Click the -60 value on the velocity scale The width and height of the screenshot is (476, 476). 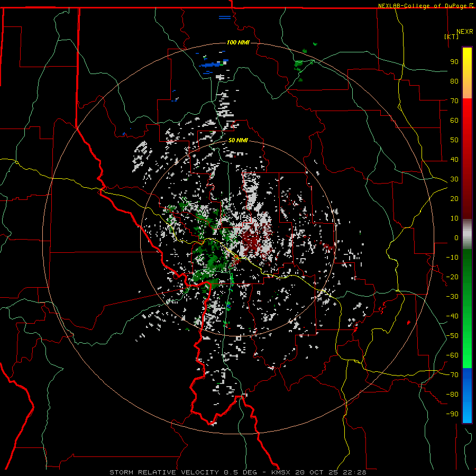452,355
